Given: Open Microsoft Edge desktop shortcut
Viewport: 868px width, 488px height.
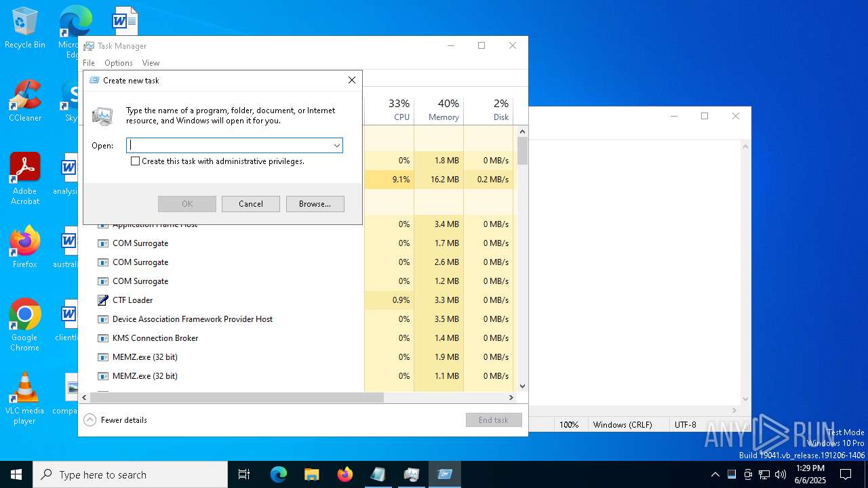Looking at the screenshot, I should [75, 30].
